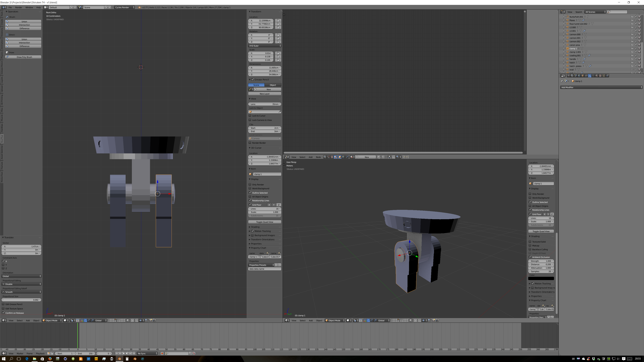Enable Y constraint axis checkbox

[3, 265]
